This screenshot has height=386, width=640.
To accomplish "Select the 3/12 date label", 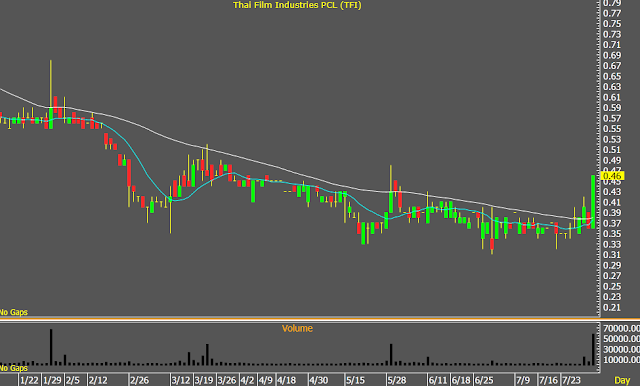I will pos(181,380).
